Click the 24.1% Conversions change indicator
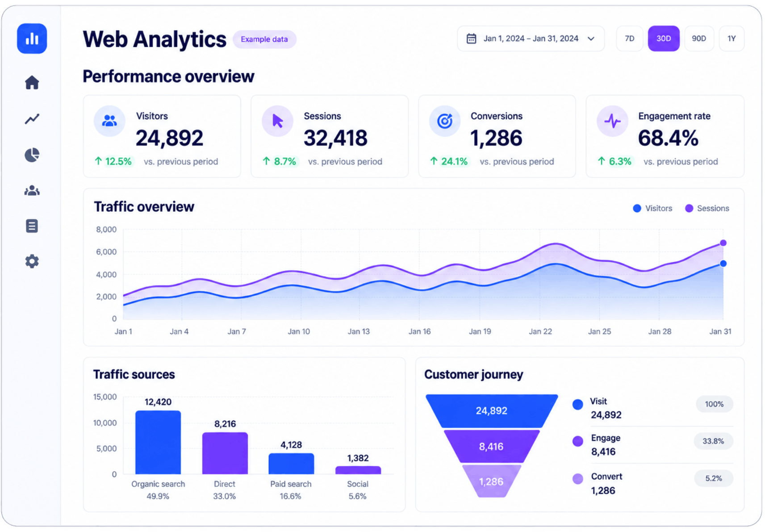Viewport: 765px width, 532px height. tap(449, 161)
